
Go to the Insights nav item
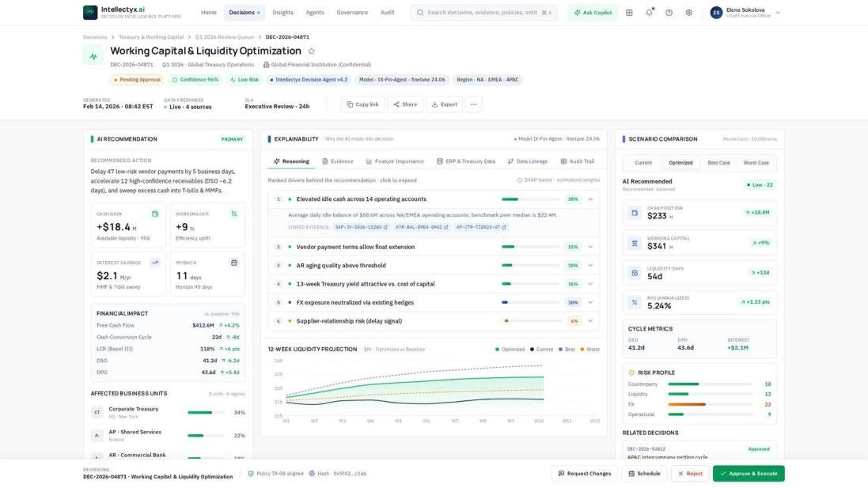point(283,12)
